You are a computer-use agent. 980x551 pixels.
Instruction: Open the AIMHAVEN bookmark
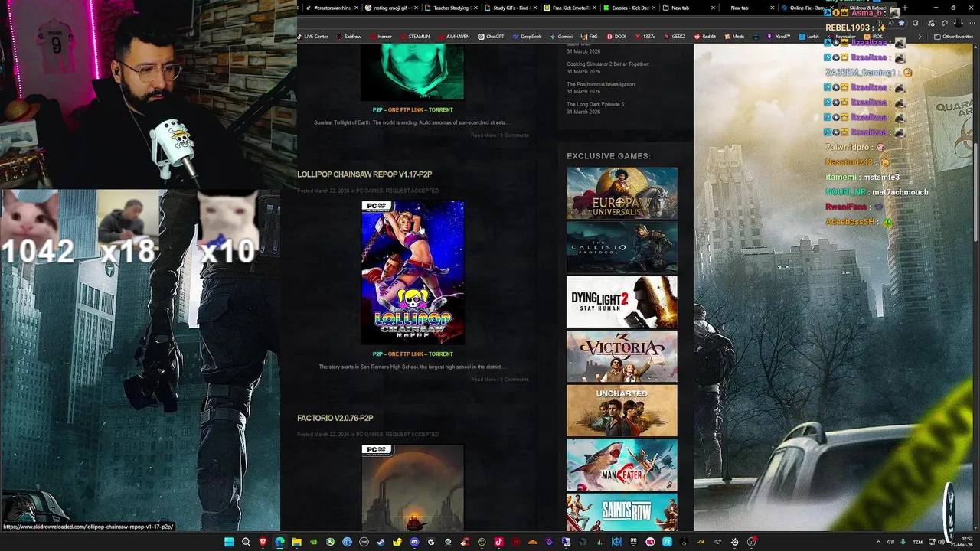(454, 37)
